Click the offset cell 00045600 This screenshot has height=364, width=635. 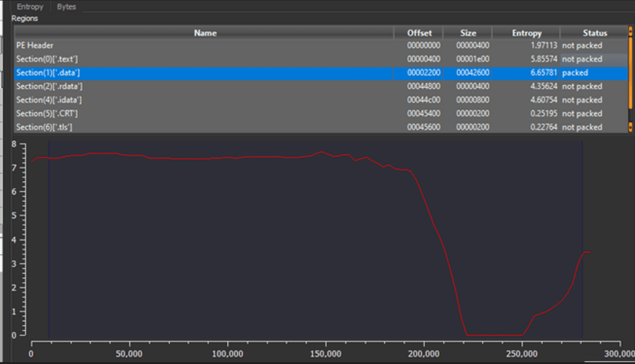click(x=424, y=127)
